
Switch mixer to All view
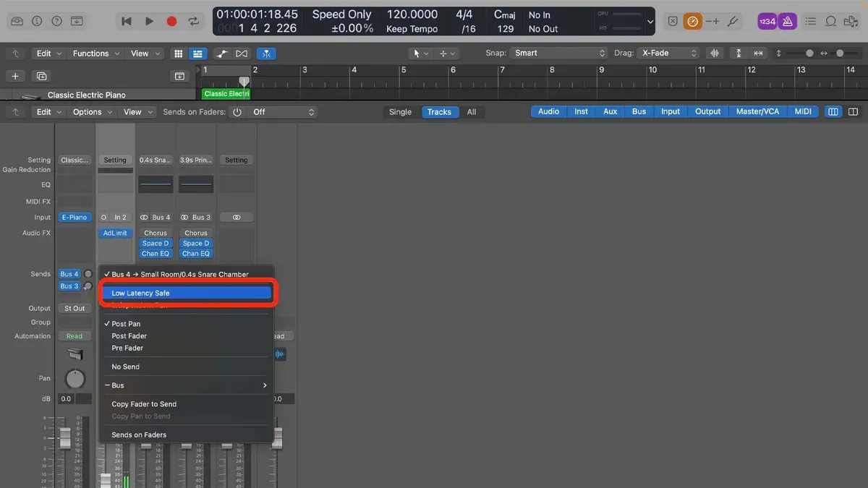tap(472, 112)
